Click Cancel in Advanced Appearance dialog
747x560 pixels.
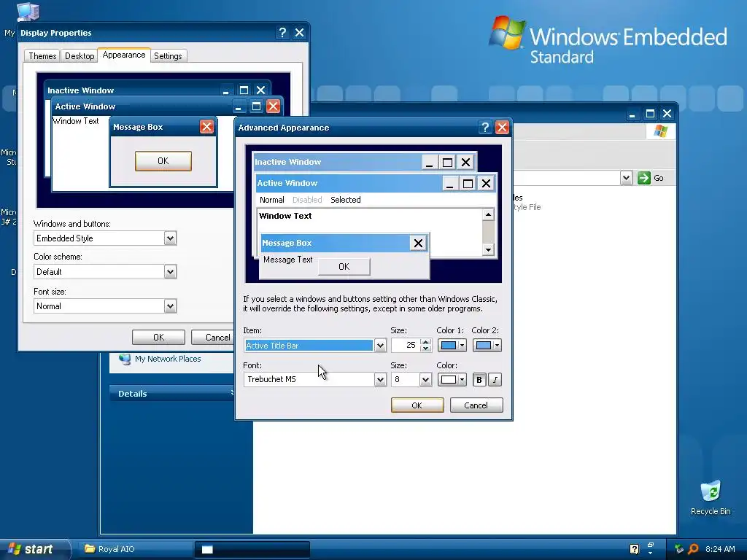[x=476, y=405]
